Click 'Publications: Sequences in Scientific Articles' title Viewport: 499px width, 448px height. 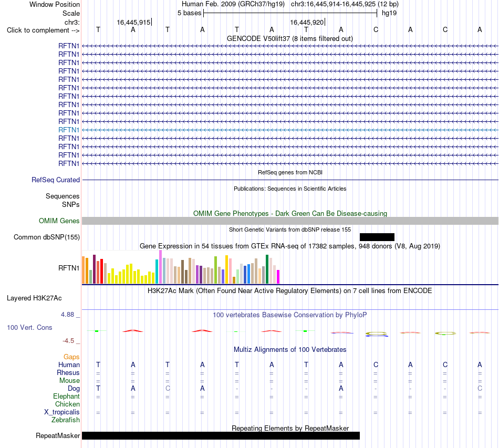[x=290, y=189]
